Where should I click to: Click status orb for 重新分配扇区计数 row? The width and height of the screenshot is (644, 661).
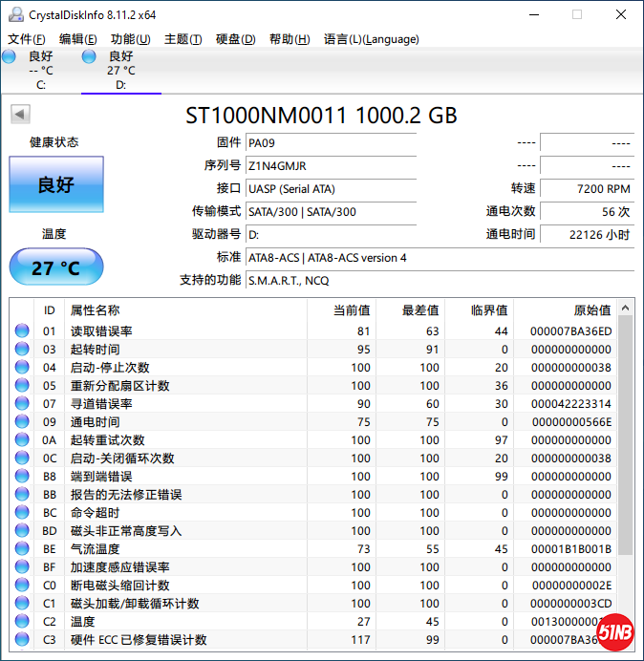(x=22, y=386)
